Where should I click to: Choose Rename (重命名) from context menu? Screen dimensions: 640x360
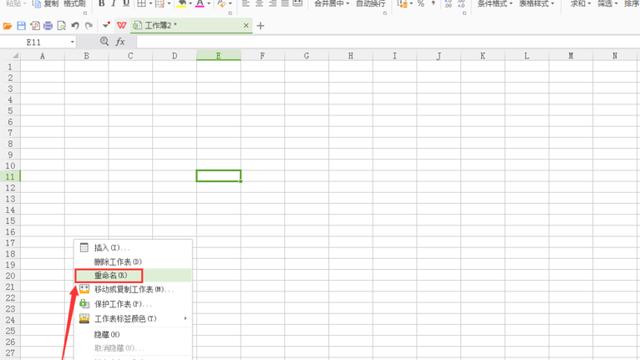133,276
